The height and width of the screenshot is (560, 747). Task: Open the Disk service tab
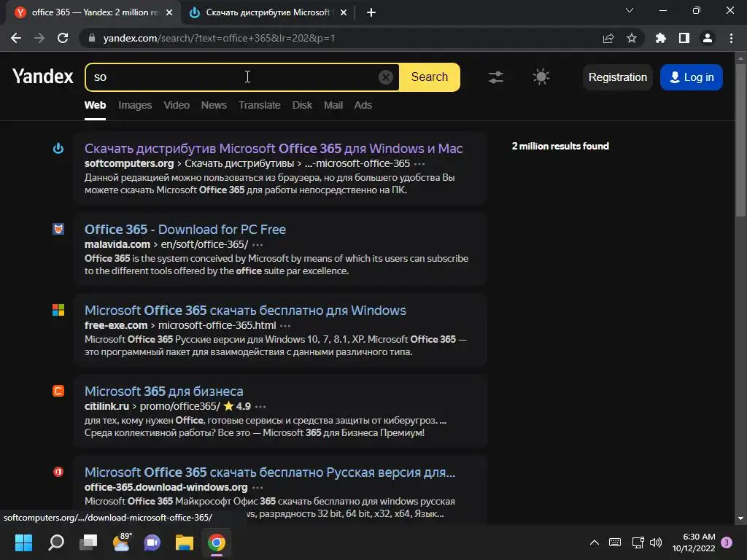tap(302, 105)
